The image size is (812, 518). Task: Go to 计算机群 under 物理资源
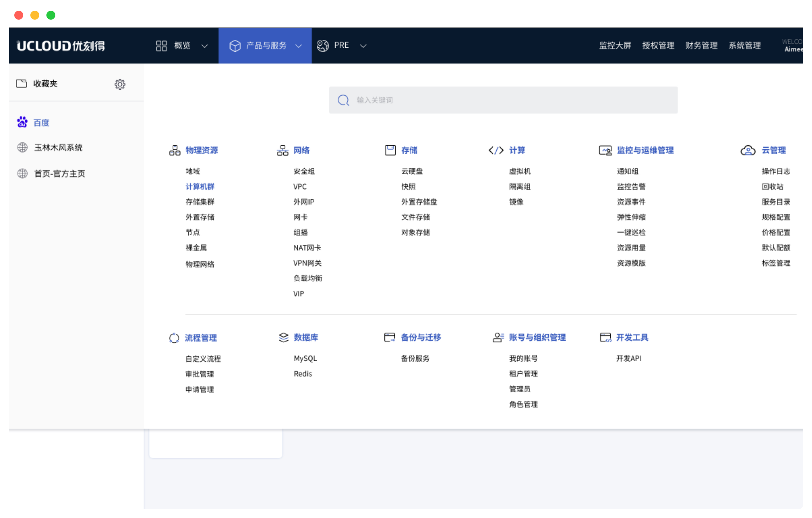pos(200,187)
